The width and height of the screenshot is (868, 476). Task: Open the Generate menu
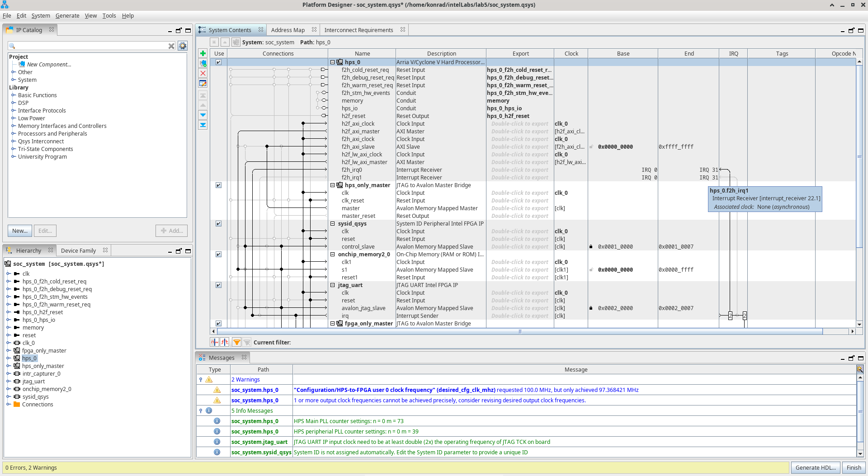[67, 15]
